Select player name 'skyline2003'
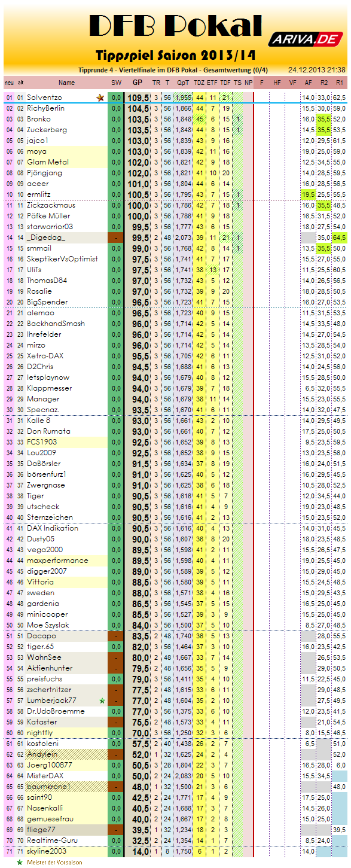Image resolution: width=351 pixels, height=868 pixels. point(47,851)
